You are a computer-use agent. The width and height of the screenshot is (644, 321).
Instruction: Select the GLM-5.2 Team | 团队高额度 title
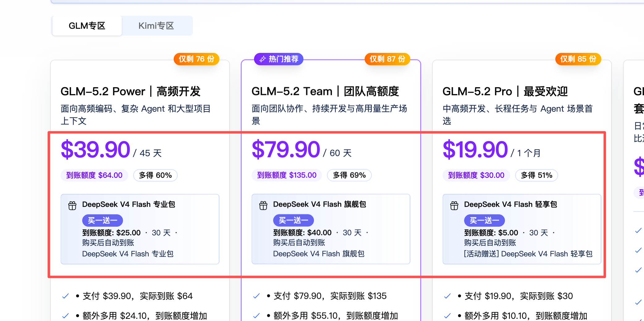[x=325, y=92]
